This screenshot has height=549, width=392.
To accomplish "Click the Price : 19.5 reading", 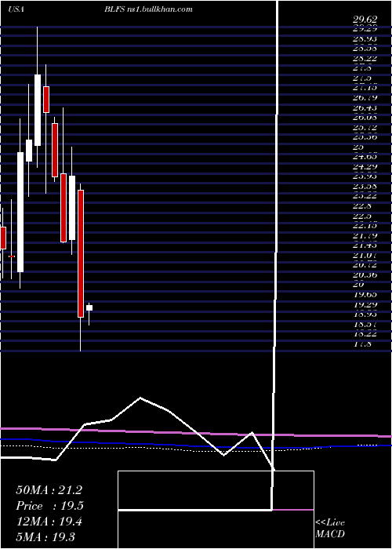I will tap(49, 506).
